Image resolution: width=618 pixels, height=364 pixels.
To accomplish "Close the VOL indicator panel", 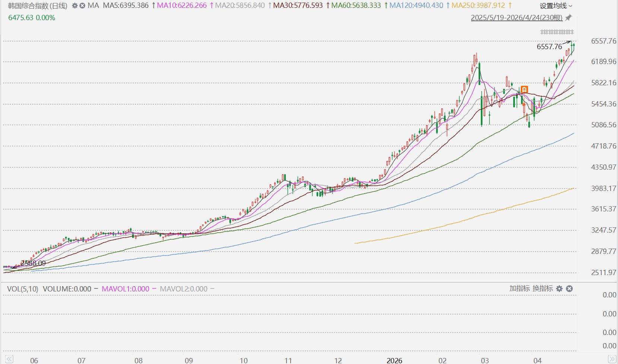I will (x=569, y=289).
